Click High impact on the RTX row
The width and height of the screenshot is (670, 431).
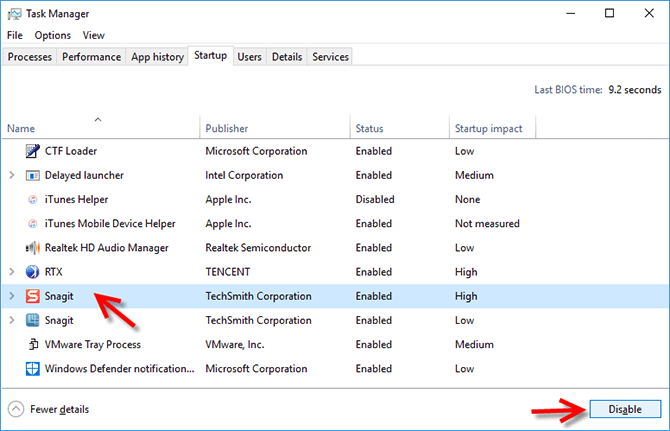pyautogui.click(x=466, y=272)
